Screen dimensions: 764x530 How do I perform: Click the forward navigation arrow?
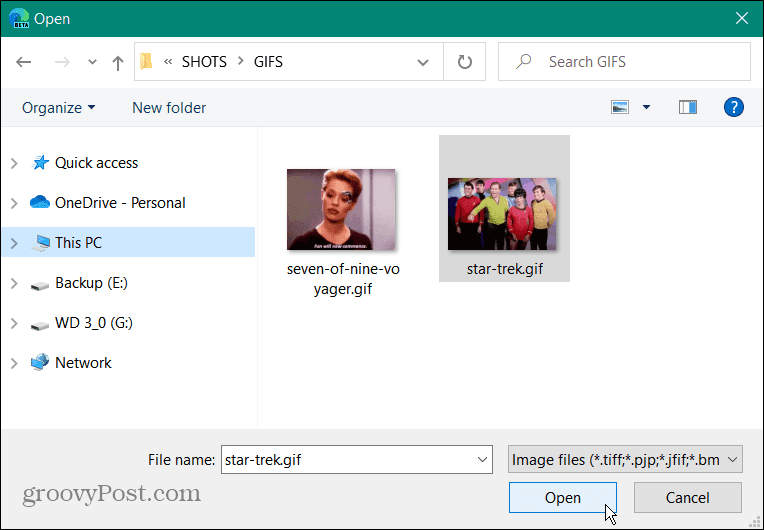tap(62, 62)
